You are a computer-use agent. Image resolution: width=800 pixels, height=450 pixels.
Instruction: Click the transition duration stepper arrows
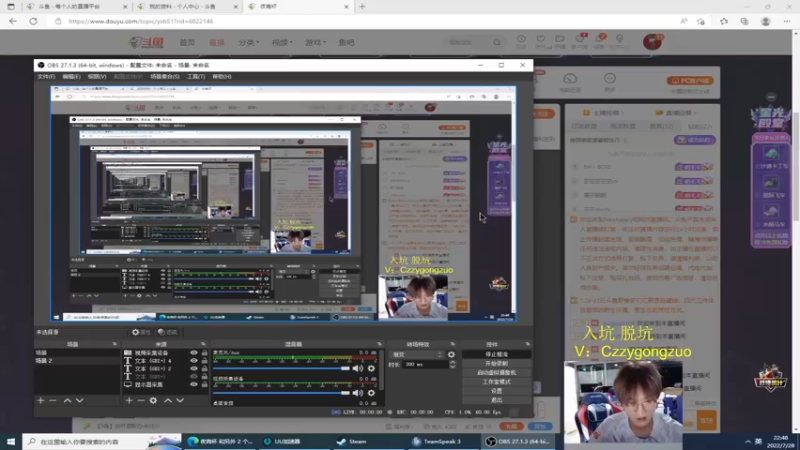click(x=452, y=364)
